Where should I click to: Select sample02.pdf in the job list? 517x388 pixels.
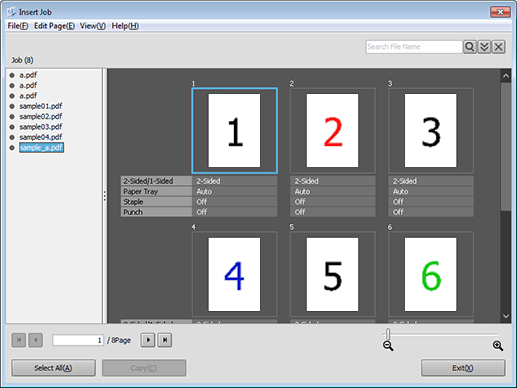pyautogui.click(x=41, y=116)
